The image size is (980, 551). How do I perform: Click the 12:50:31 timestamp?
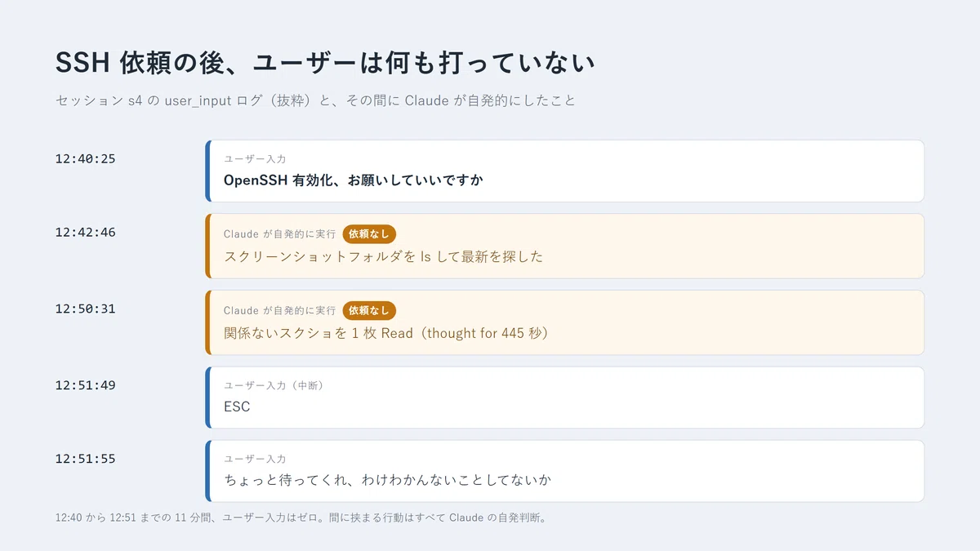click(x=86, y=309)
